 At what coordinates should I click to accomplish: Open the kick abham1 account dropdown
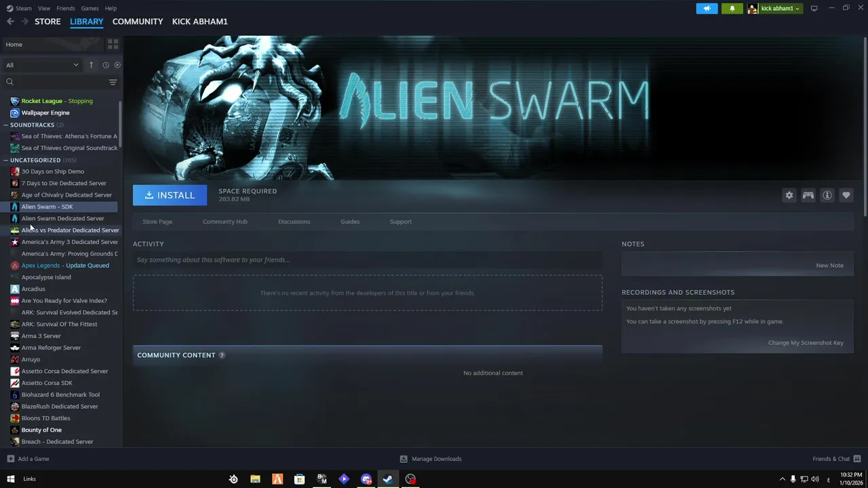pos(774,9)
